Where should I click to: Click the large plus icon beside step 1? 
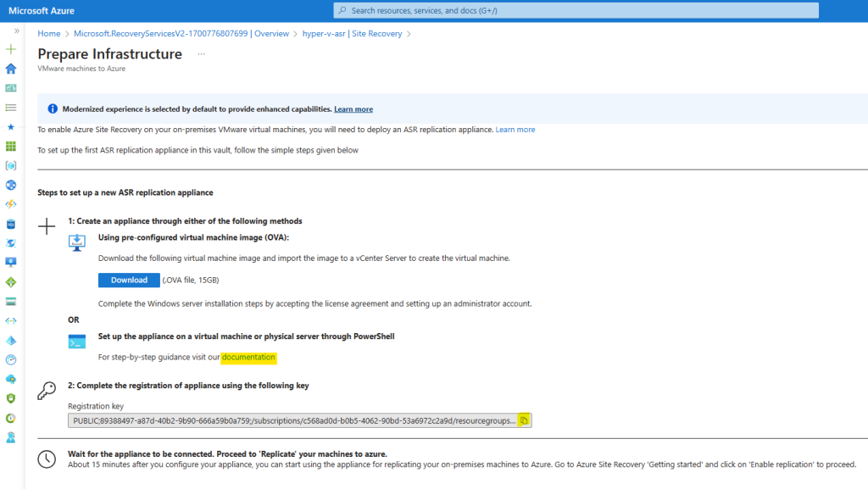(47, 226)
